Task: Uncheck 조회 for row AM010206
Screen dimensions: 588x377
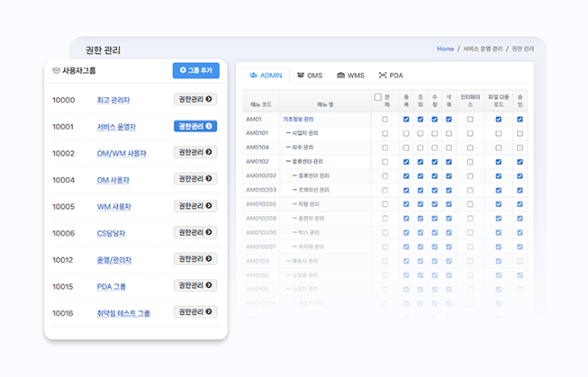Action: (421, 233)
